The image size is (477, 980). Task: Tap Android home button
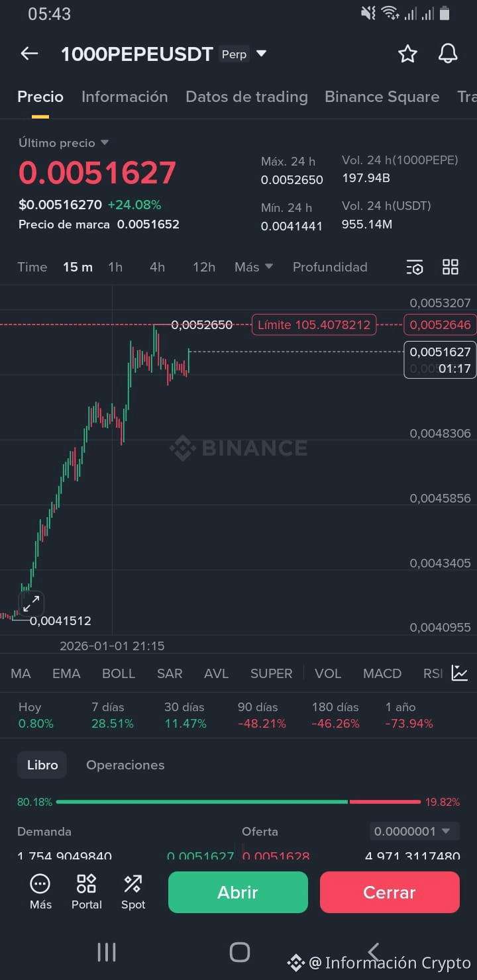pos(239,952)
